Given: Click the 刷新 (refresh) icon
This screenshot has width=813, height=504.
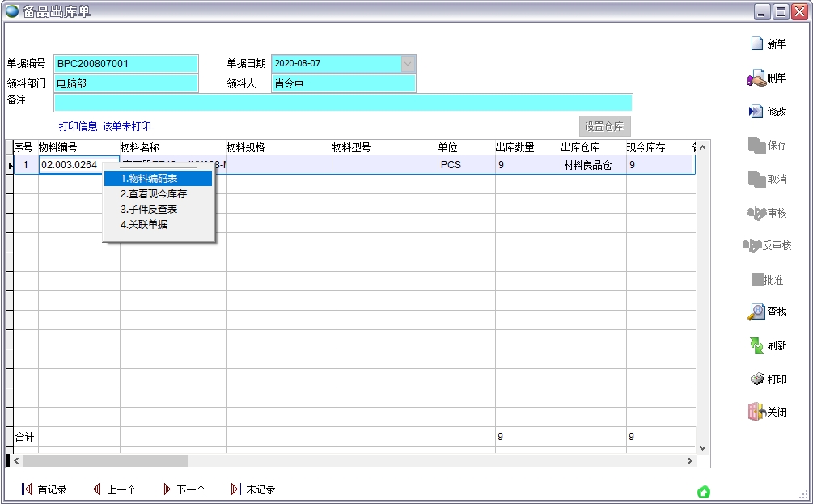Looking at the screenshot, I should [x=756, y=345].
